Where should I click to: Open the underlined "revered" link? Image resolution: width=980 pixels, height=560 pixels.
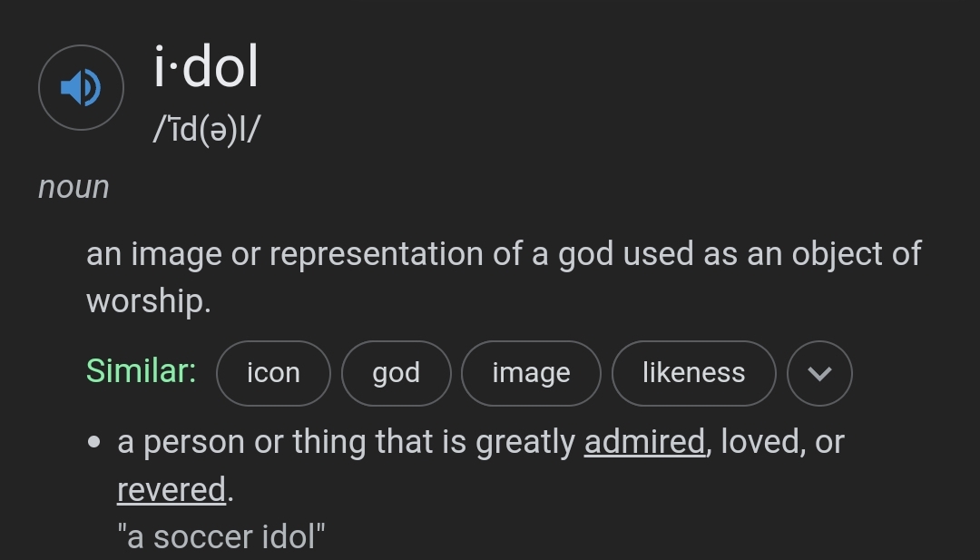(x=171, y=489)
